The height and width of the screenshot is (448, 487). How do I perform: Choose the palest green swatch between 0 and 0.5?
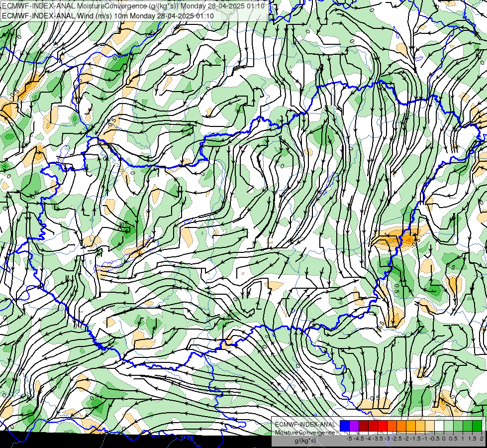point(449,426)
